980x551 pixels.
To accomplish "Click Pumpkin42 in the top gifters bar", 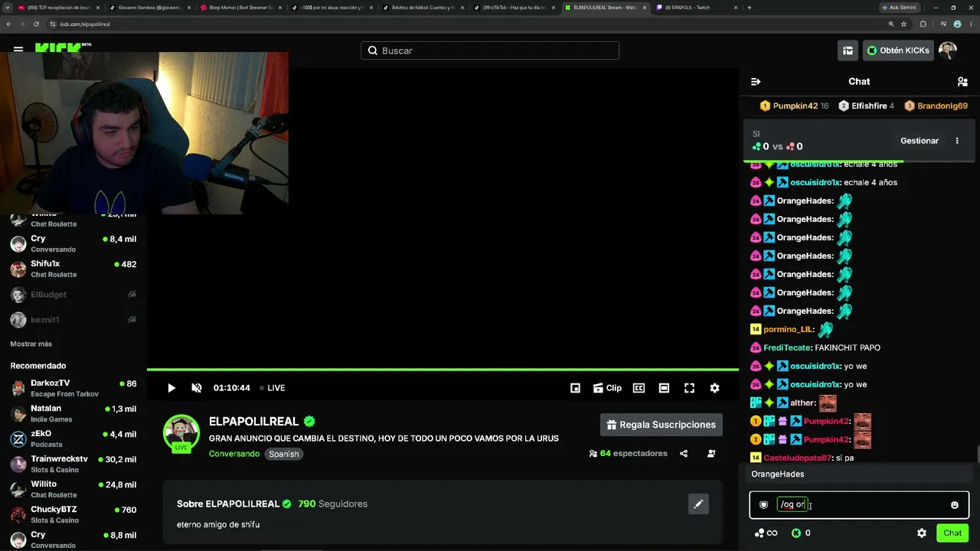I will (x=794, y=106).
